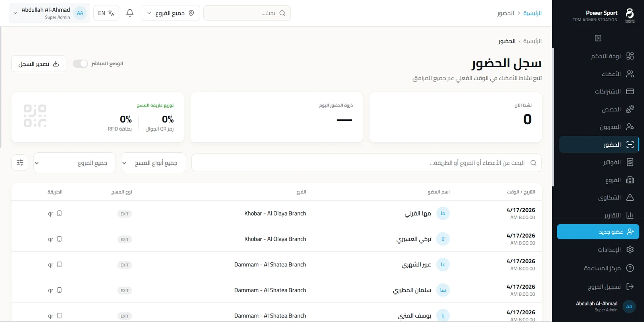Click Dammam - Al Shatea Branch for عبير الشهري

coord(270,265)
